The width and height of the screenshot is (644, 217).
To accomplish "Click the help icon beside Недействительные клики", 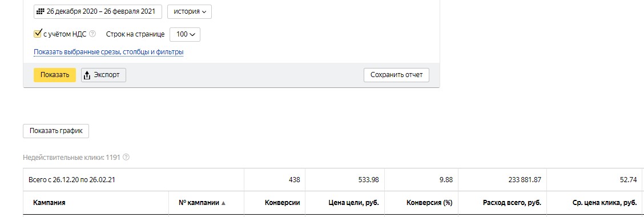I will [x=126, y=157].
